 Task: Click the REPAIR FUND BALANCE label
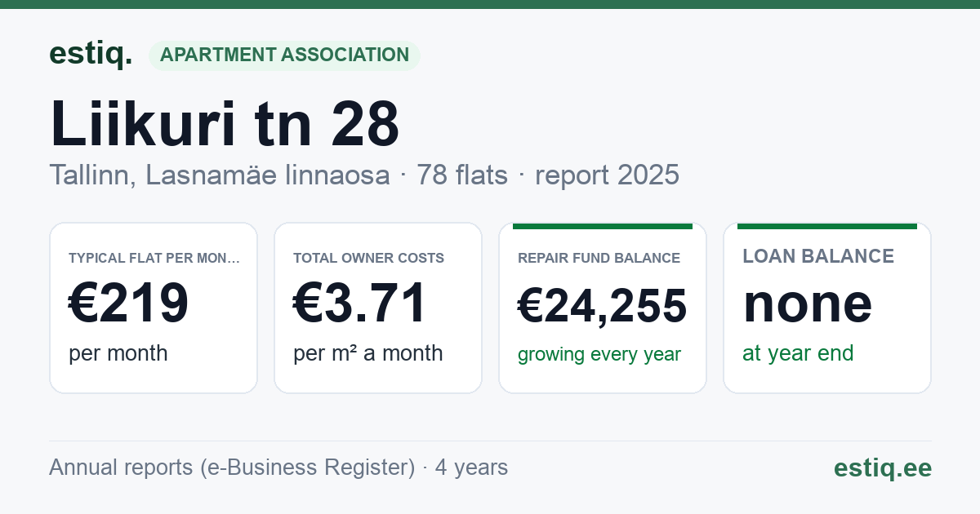click(599, 258)
